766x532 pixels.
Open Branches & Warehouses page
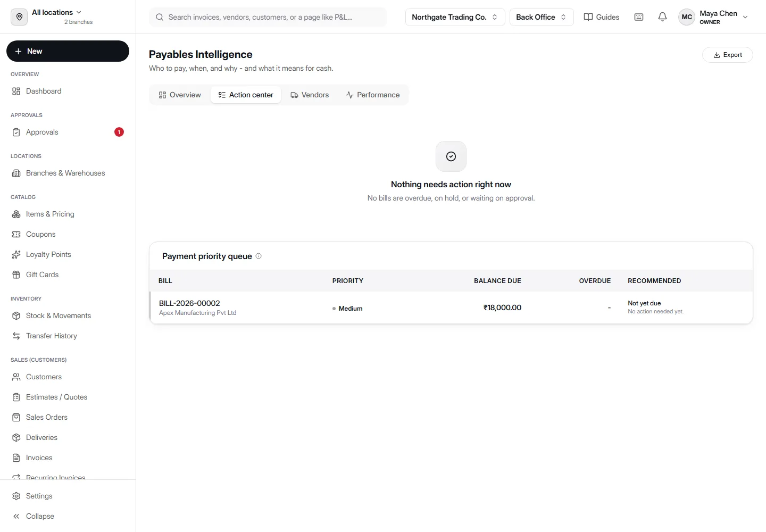(68, 173)
